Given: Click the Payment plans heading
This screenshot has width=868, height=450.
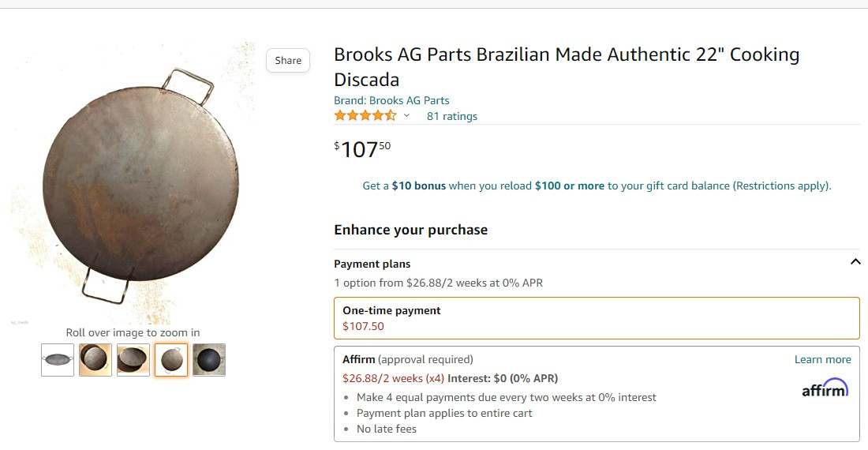Looking at the screenshot, I should [372, 264].
